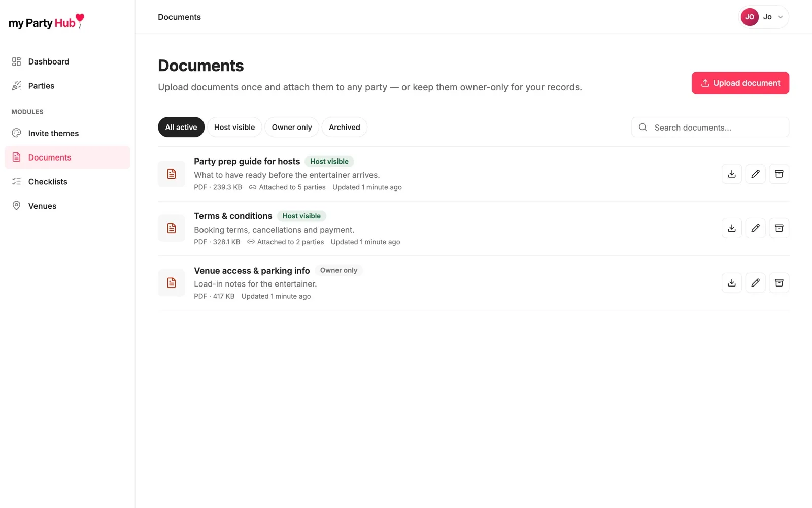
Task: Select Documents in the sidebar
Action: (x=67, y=157)
